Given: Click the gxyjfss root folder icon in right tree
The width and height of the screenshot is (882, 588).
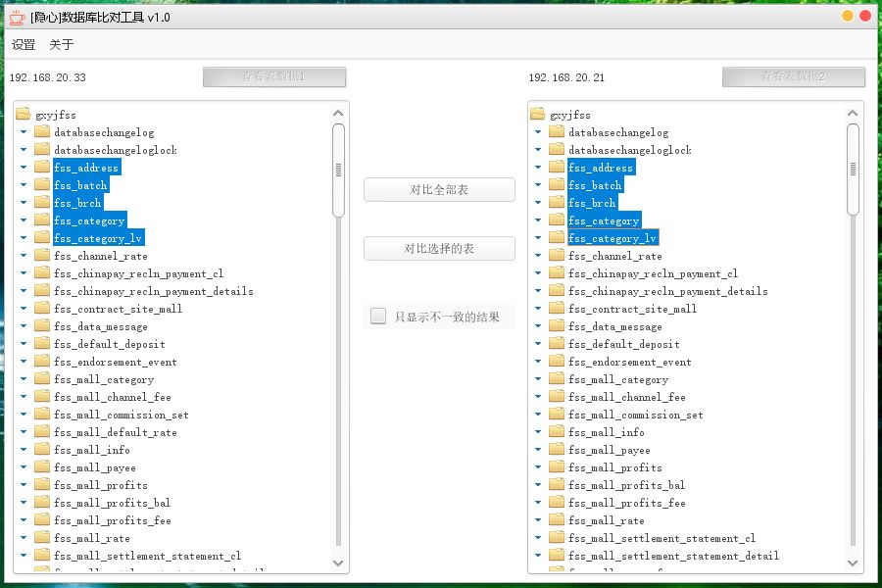Looking at the screenshot, I should click(538, 115).
